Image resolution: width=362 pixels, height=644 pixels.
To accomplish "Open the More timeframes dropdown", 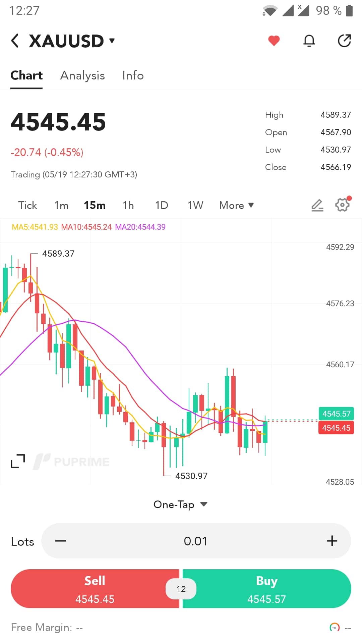I will [x=236, y=205].
